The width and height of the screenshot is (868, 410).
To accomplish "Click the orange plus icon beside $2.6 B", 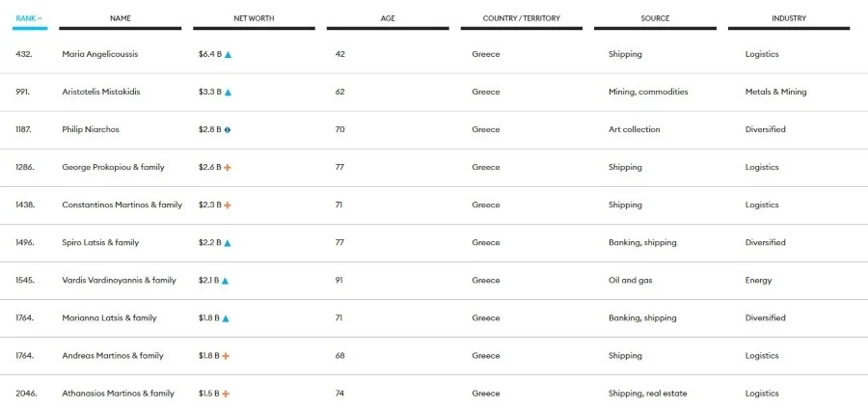I will [228, 168].
